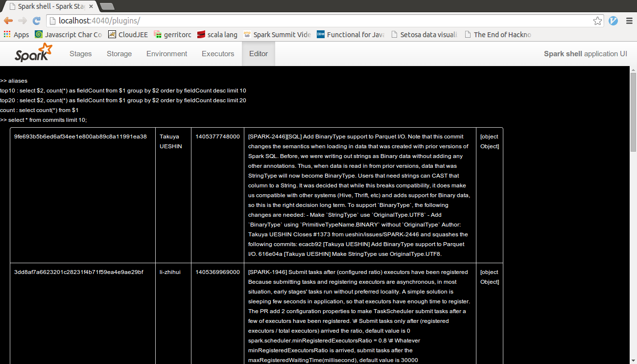The height and width of the screenshot is (364, 637).
Task: Open the scala lang bookmark
Action: tap(217, 34)
